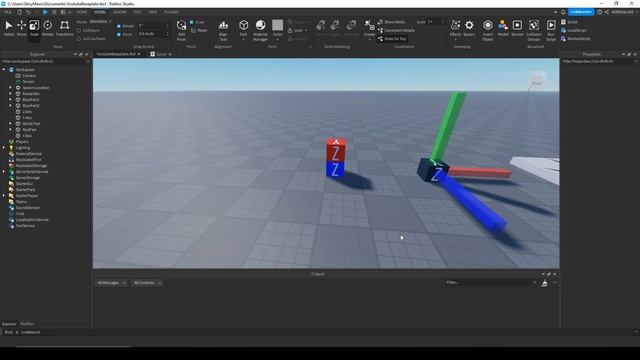The image size is (640, 360).
Task: Expand the Lighting node
Action: click(4, 148)
